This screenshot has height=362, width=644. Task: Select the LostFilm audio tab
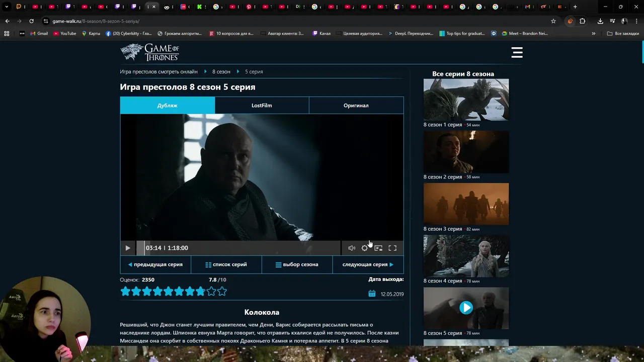(x=262, y=106)
